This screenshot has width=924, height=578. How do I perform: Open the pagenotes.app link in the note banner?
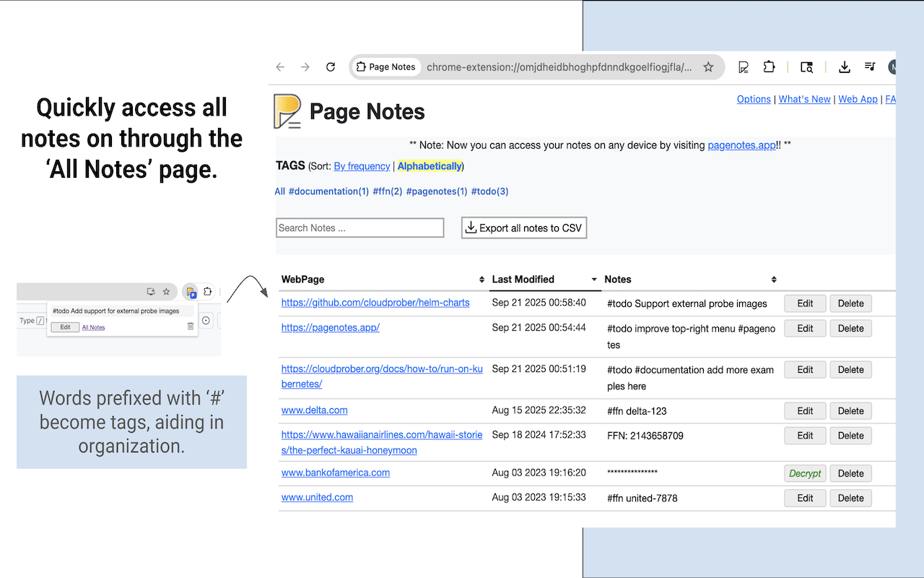[x=741, y=144]
